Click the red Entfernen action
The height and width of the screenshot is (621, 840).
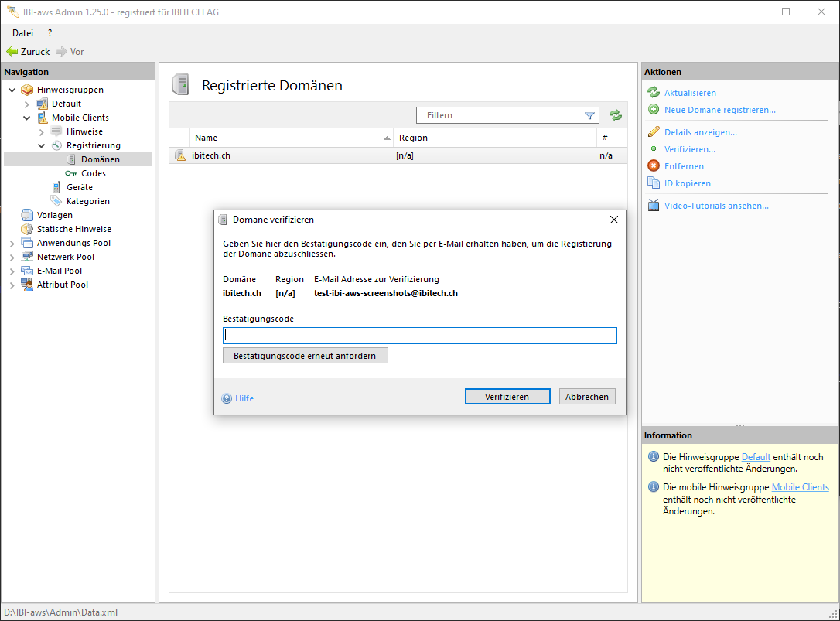(x=684, y=166)
